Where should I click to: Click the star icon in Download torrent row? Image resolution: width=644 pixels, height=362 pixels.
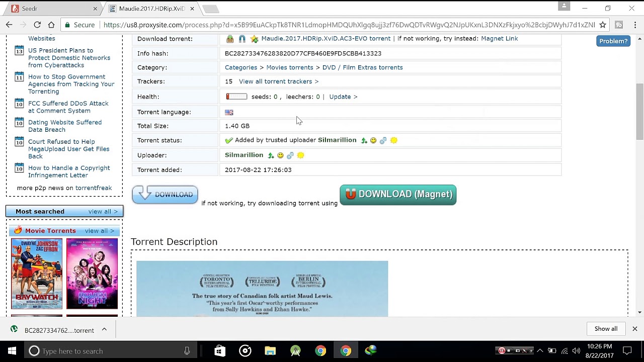[255, 39]
